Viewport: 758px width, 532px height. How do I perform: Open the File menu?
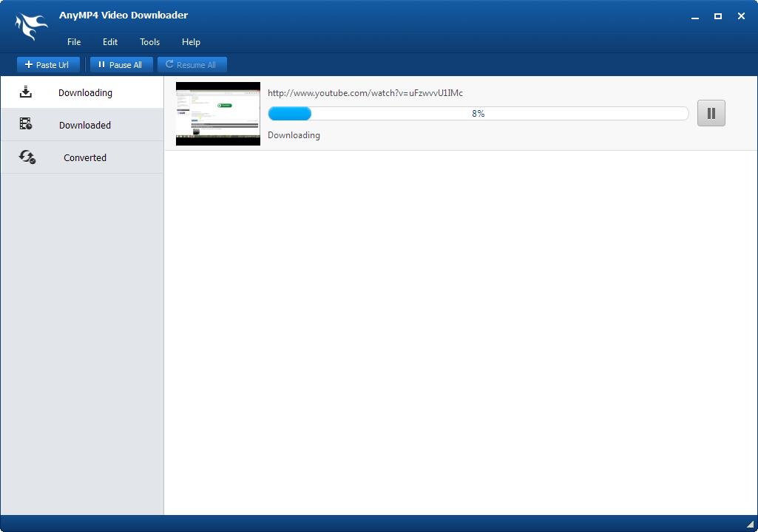point(73,42)
